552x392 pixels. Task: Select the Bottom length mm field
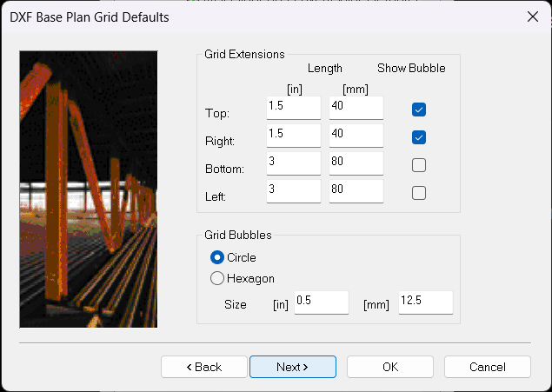(356, 163)
